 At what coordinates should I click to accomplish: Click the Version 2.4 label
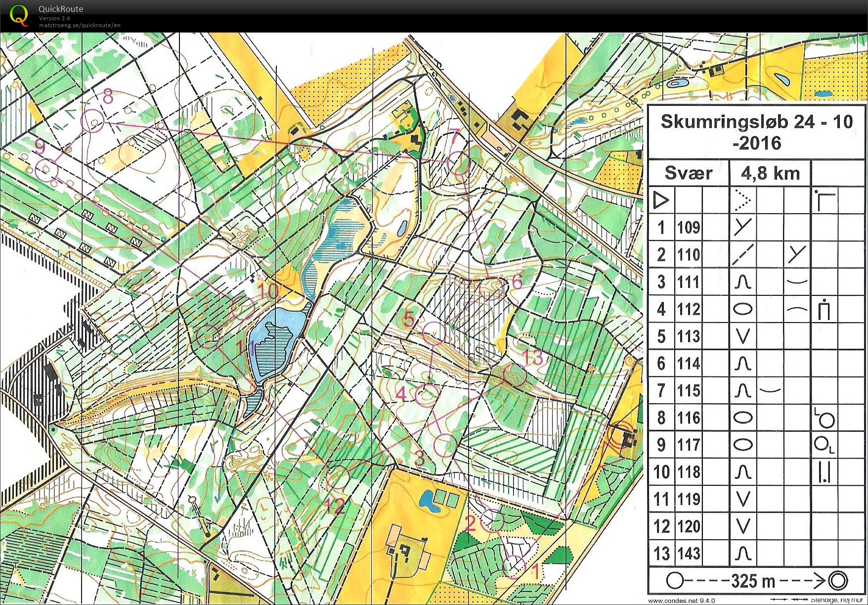pos(55,18)
